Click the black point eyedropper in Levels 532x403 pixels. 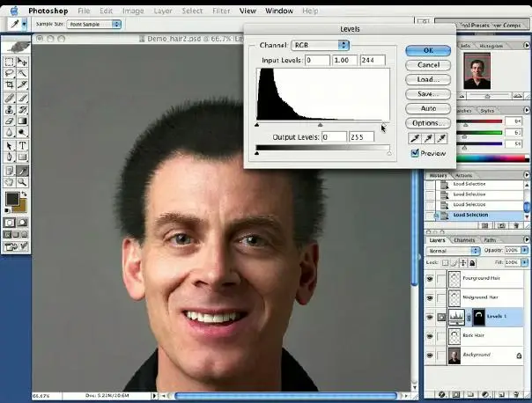(415, 138)
